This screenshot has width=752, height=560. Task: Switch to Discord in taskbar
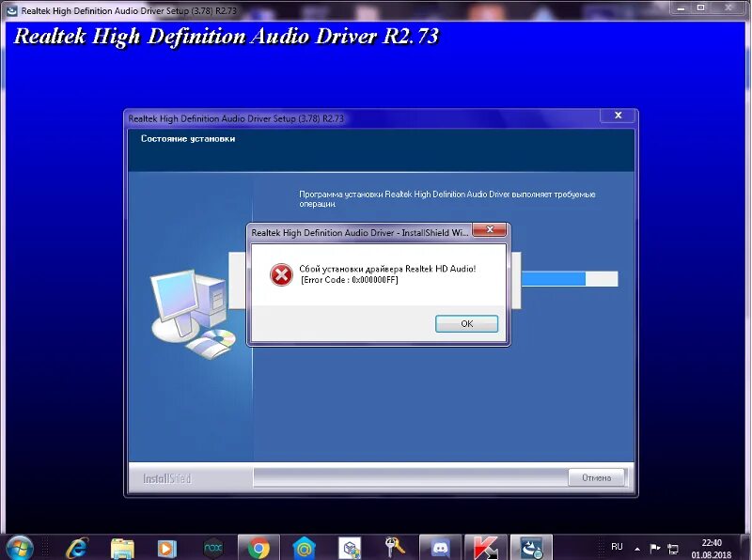(x=440, y=548)
